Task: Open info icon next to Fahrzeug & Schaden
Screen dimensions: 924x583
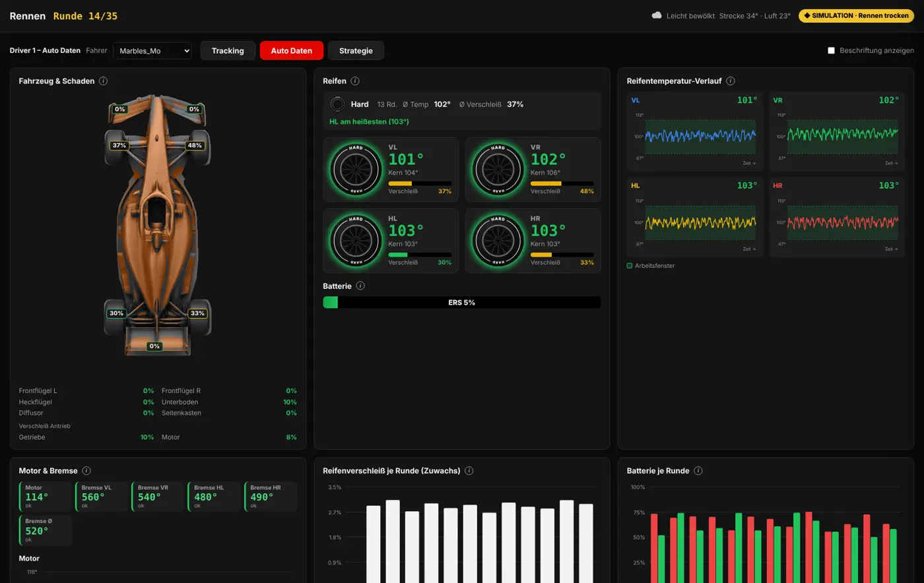Action: point(103,81)
